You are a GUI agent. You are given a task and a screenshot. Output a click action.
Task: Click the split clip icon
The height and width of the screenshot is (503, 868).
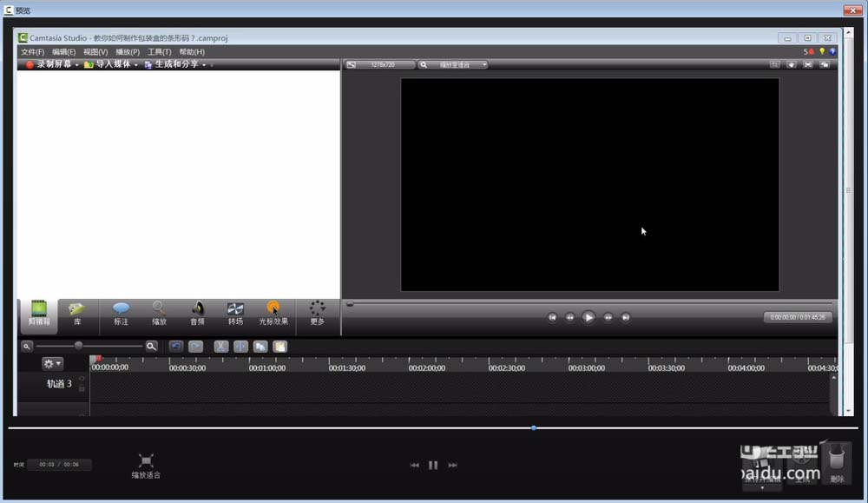point(240,347)
